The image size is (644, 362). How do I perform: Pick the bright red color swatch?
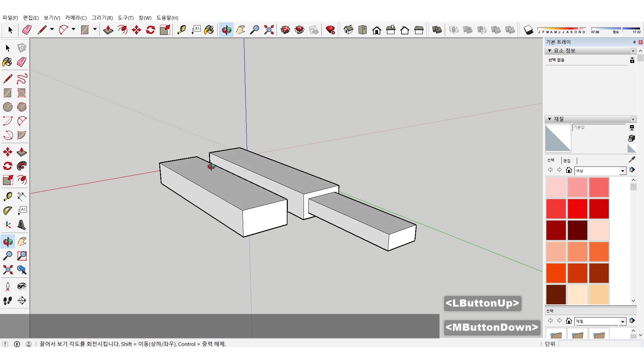[577, 208]
